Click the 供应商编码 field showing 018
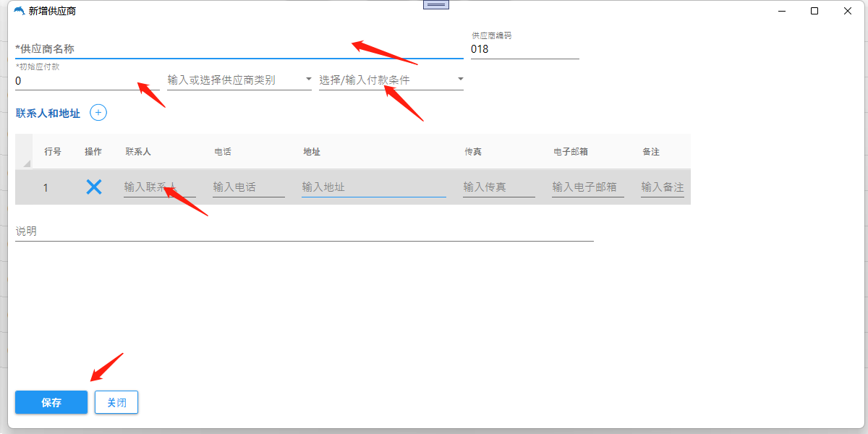This screenshot has width=868, height=434. pos(524,49)
